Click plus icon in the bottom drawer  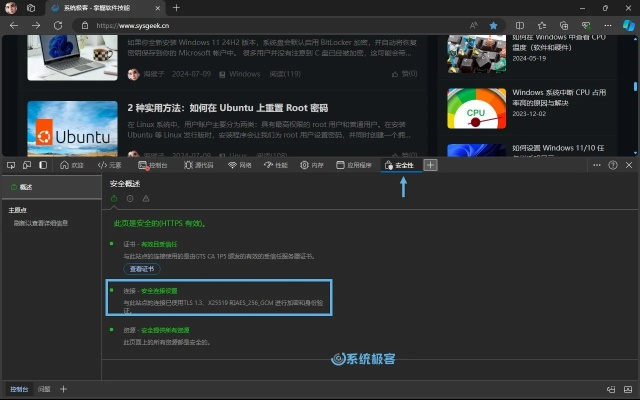63,388
